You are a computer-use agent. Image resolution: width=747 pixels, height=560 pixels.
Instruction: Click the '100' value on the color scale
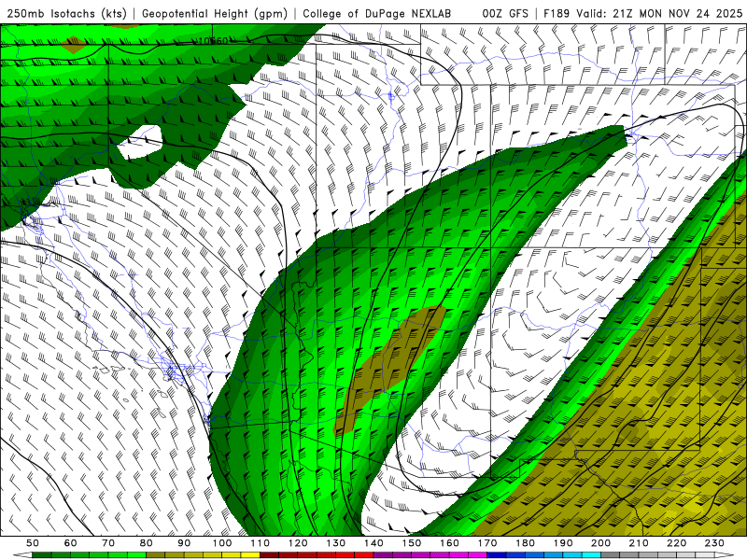pos(222,543)
